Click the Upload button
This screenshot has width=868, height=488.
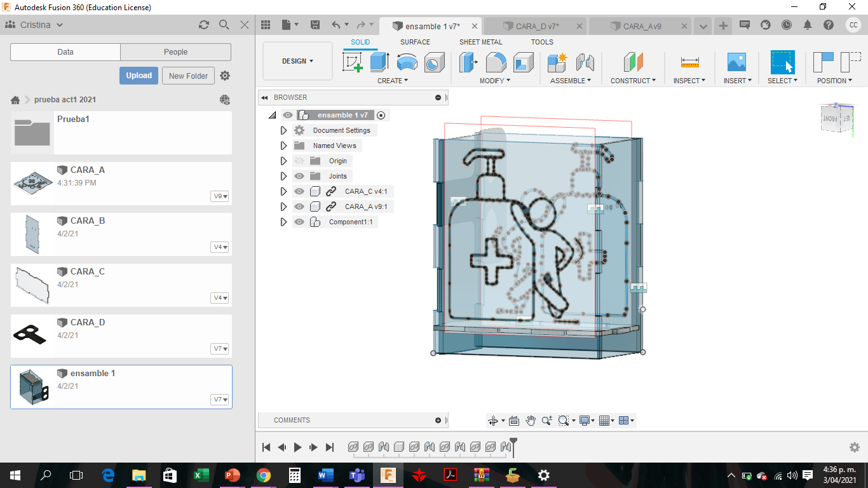tap(139, 76)
